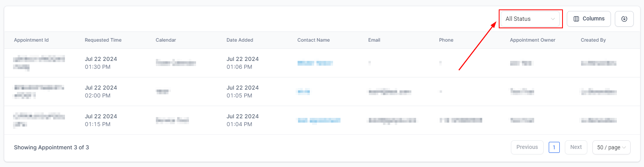The image size is (644, 167).
Task: Open contact link in first appointment row
Action: click(315, 63)
